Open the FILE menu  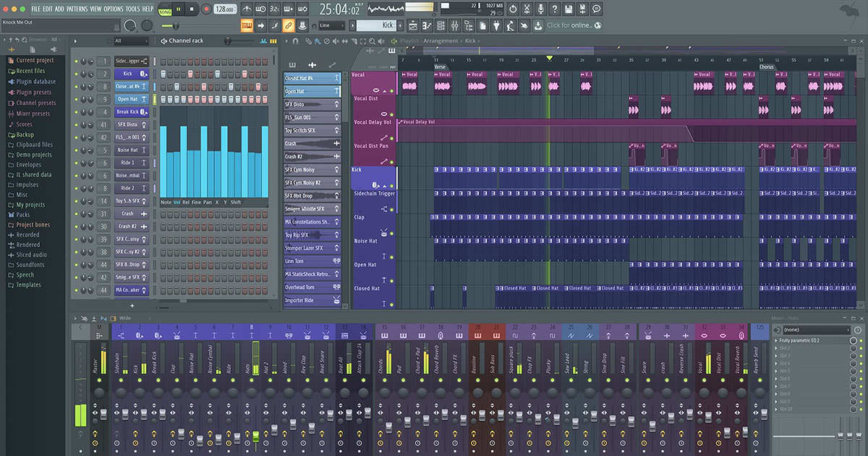point(36,9)
